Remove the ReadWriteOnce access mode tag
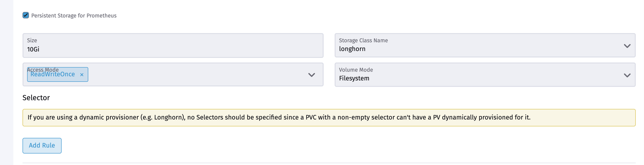Image resolution: width=644 pixels, height=165 pixels. coord(82,74)
